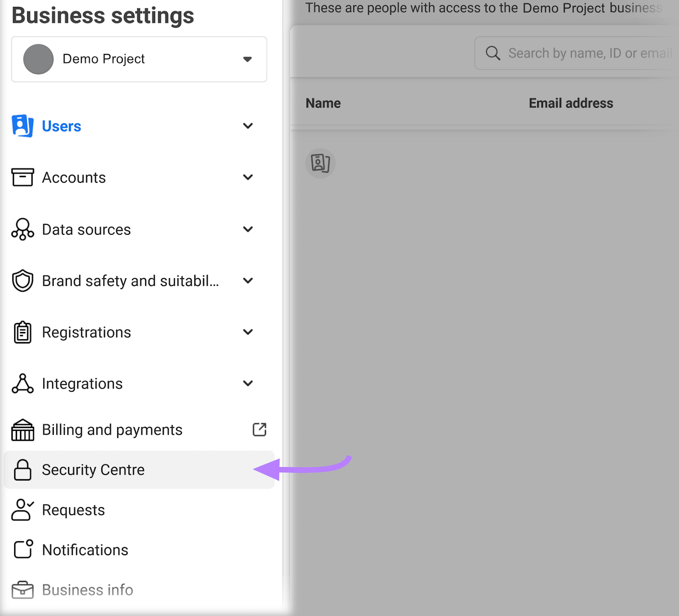Expand the Accounts section chevron
The width and height of the screenshot is (679, 616).
click(248, 177)
